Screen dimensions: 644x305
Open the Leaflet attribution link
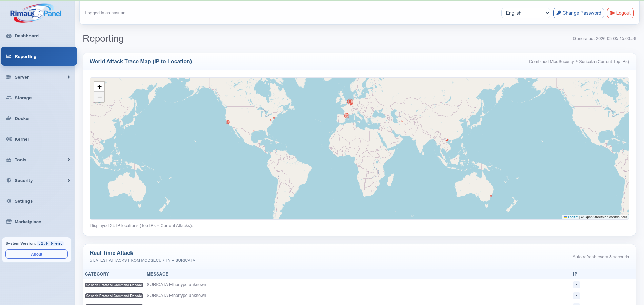[573, 217]
